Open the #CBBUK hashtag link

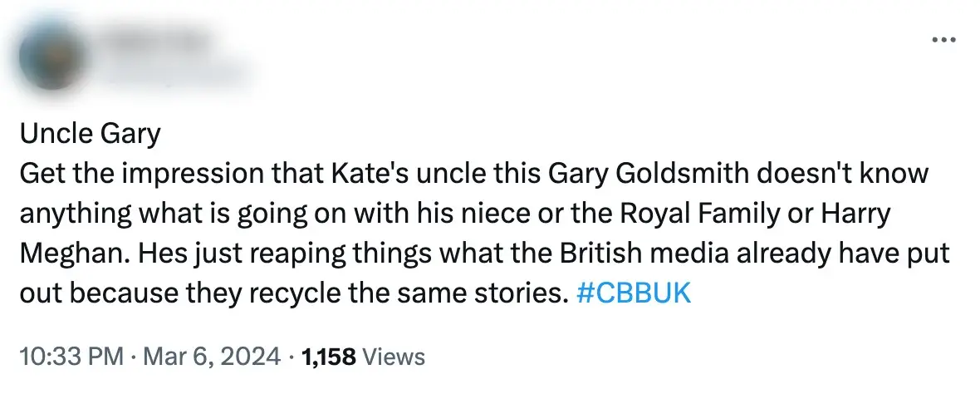click(632, 293)
